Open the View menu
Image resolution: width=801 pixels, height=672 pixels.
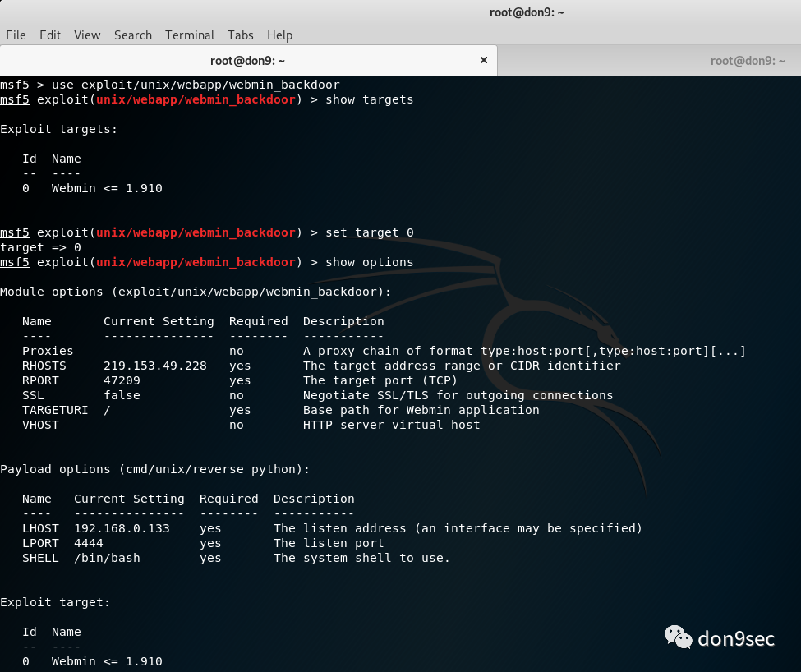click(x=87, y=35)
